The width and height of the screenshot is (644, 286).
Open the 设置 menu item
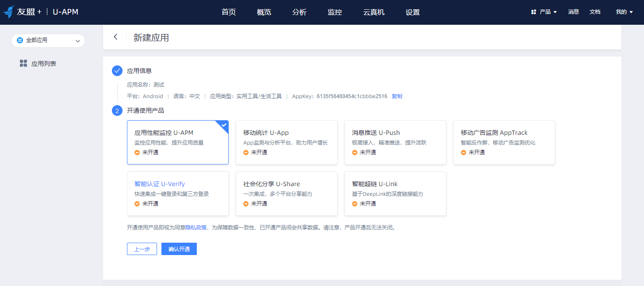[x=412, y=12]
